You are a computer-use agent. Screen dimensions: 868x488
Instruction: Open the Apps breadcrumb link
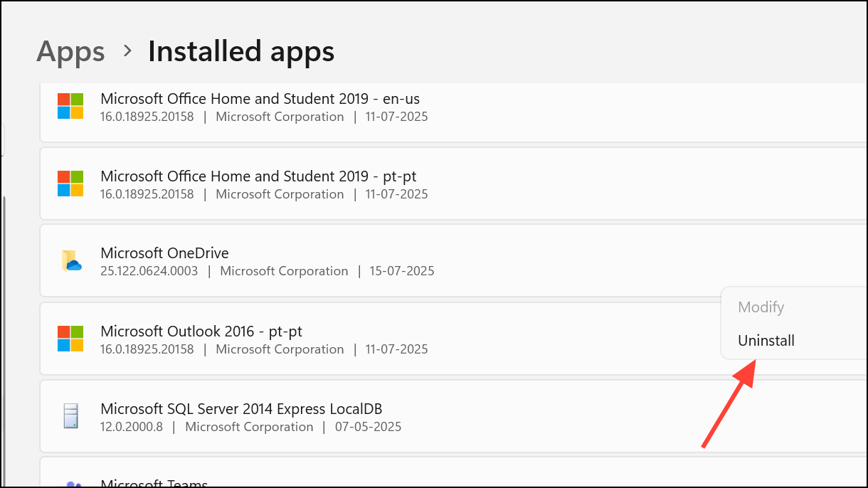click(70, 51)
